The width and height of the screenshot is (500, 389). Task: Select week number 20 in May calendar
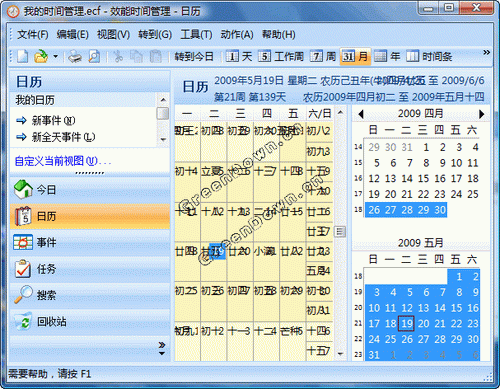pos(358,308)
